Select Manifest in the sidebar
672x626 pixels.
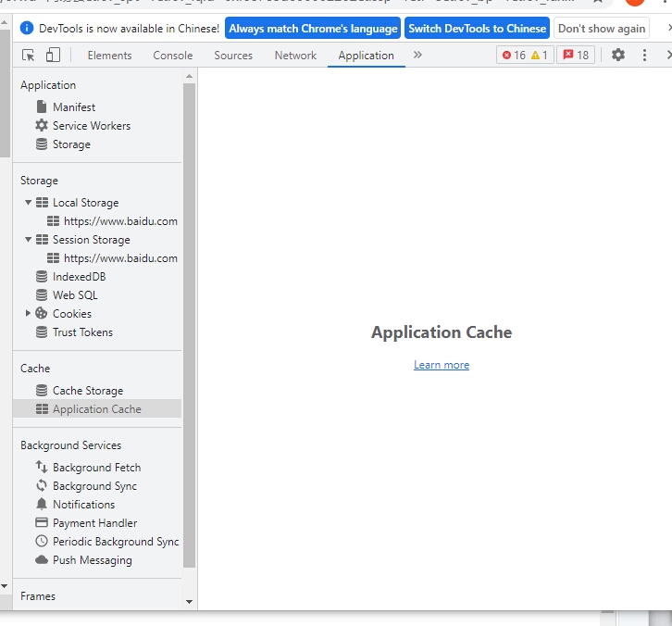point(74,107)
